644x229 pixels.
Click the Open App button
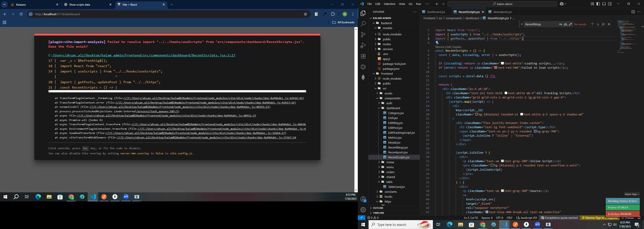[x=631, y=194]
